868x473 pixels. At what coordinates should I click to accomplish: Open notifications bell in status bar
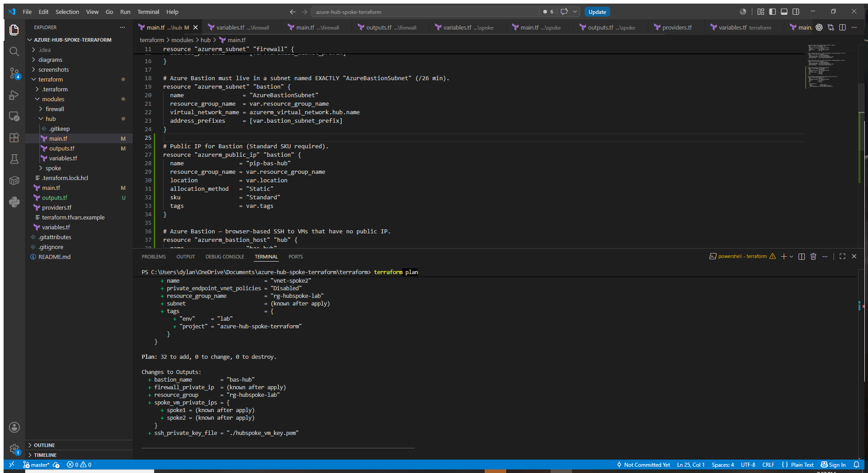856,464
